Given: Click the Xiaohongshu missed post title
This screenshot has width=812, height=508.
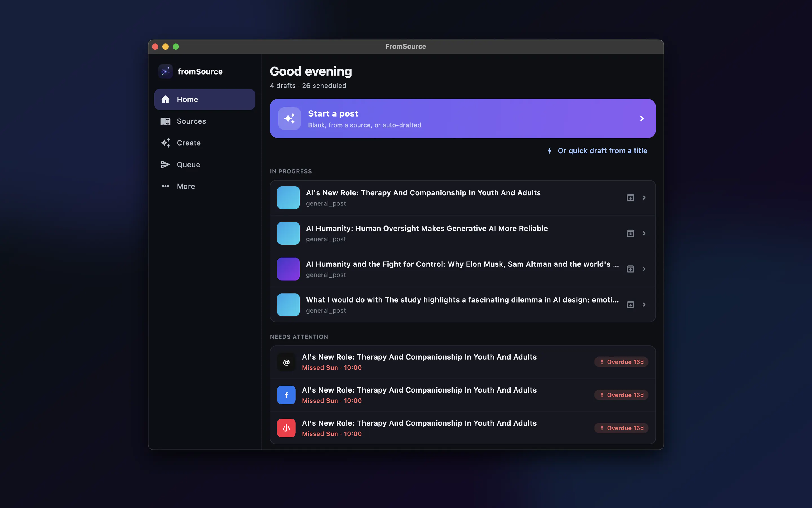Looking at the screenshot, I should [419, 423].
